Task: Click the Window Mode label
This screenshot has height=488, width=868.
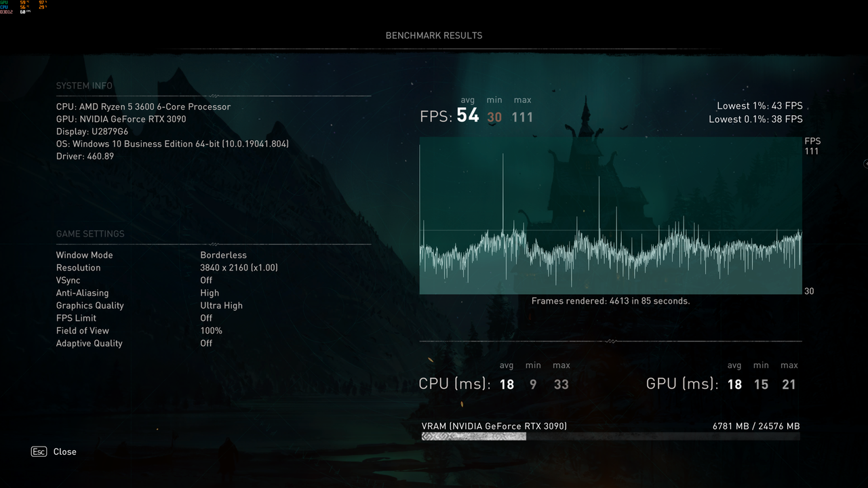Action: click(x=84, y=256)
